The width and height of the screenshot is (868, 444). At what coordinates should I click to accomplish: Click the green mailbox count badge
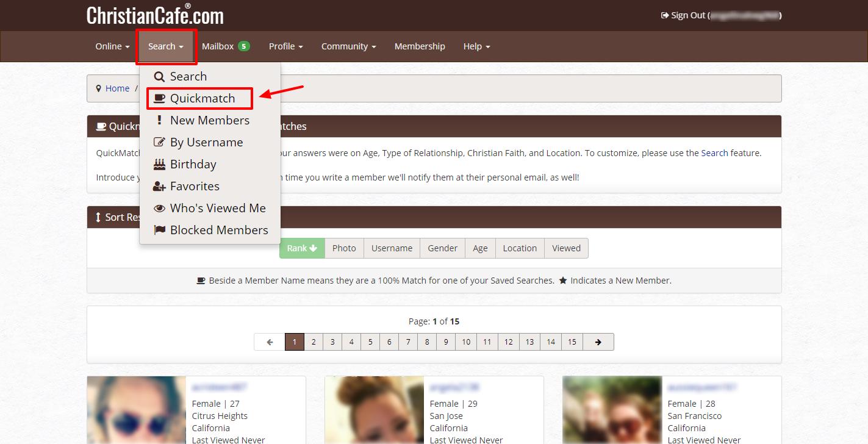point(244,46)
